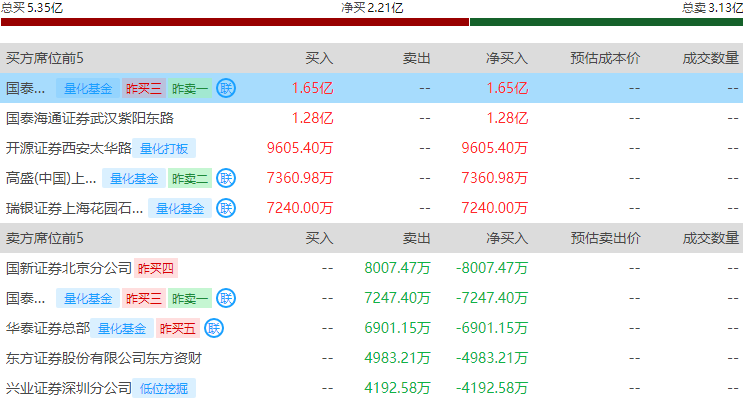
Task: Click the 9605.40万 buy-in amount
Action: 300,148
